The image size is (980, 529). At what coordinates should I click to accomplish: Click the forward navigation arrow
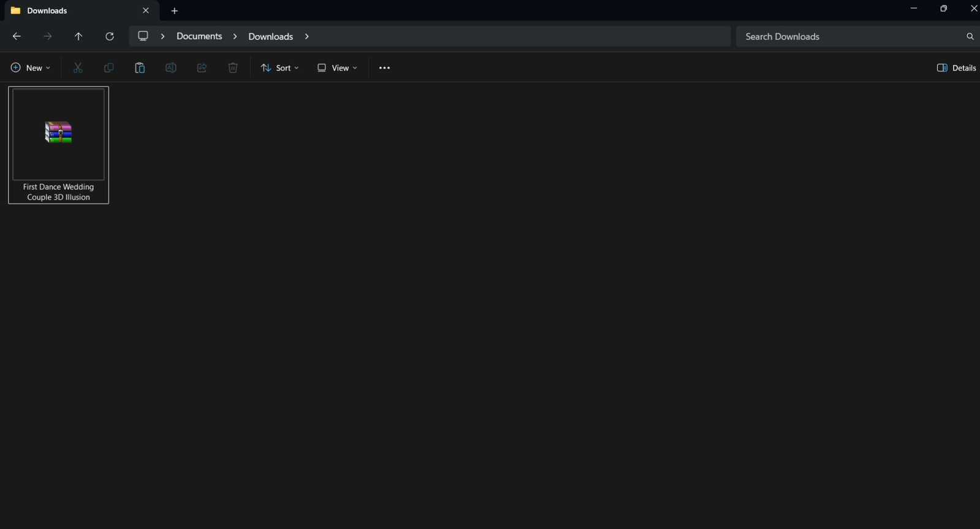(x=48, y=37)
